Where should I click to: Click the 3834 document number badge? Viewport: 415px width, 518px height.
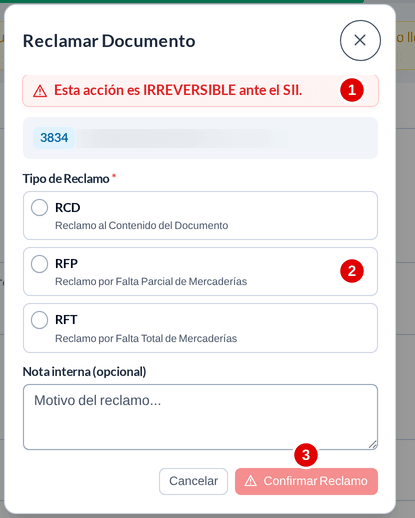pos(54,138)
